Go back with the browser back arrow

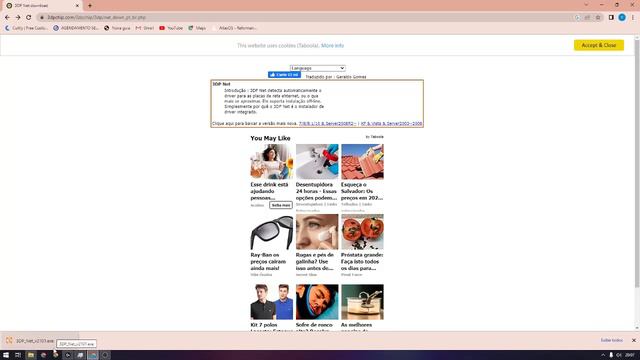tap(7, 18)
